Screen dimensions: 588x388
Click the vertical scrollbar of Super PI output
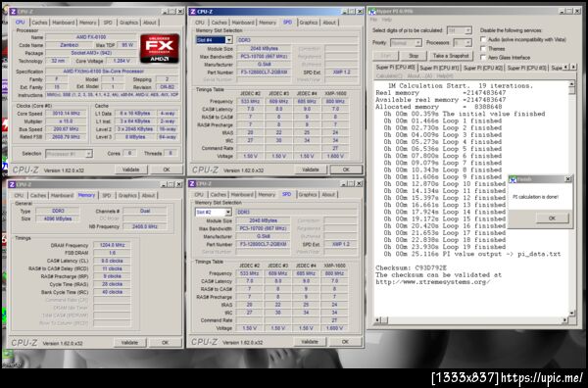pyautogui.click(x=572, y=199)
